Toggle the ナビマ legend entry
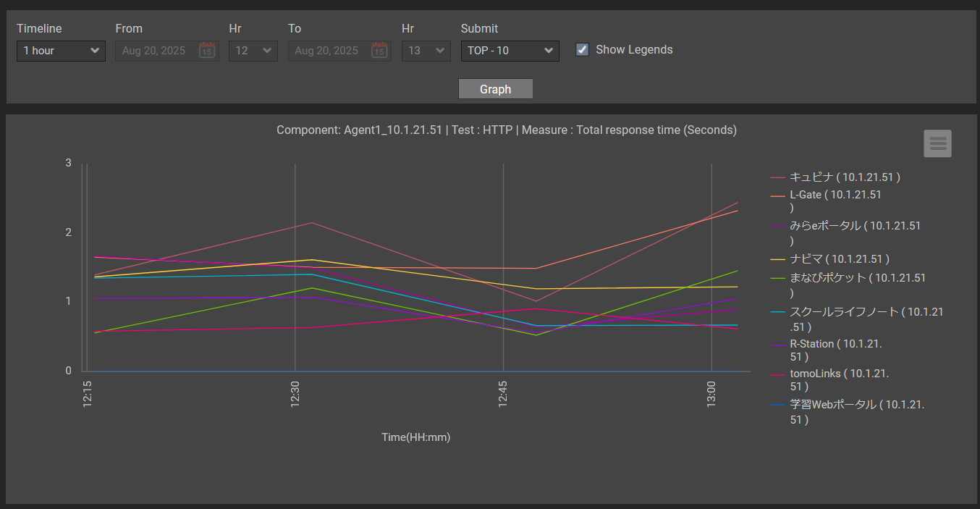Viewport: 980px width, 509px height. coord(839,258)
